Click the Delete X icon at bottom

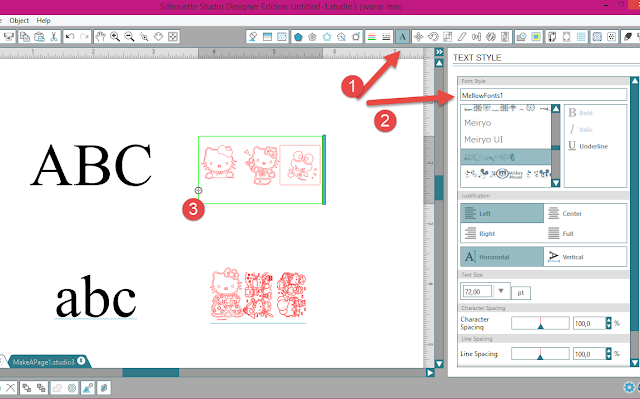pos(11,388)
